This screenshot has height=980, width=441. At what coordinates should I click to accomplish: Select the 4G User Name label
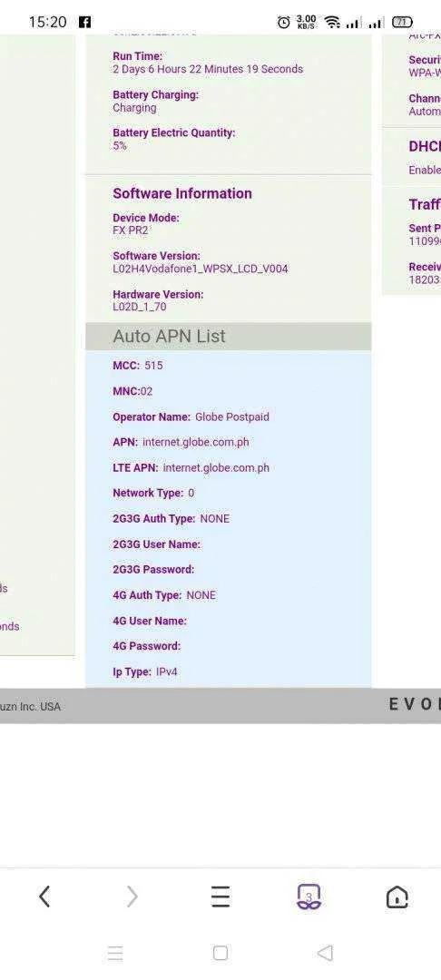pos(150,621)
